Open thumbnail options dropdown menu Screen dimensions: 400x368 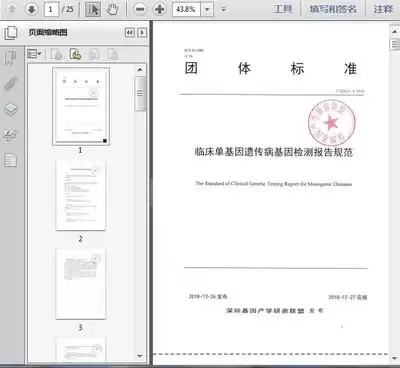pos(34,54)
